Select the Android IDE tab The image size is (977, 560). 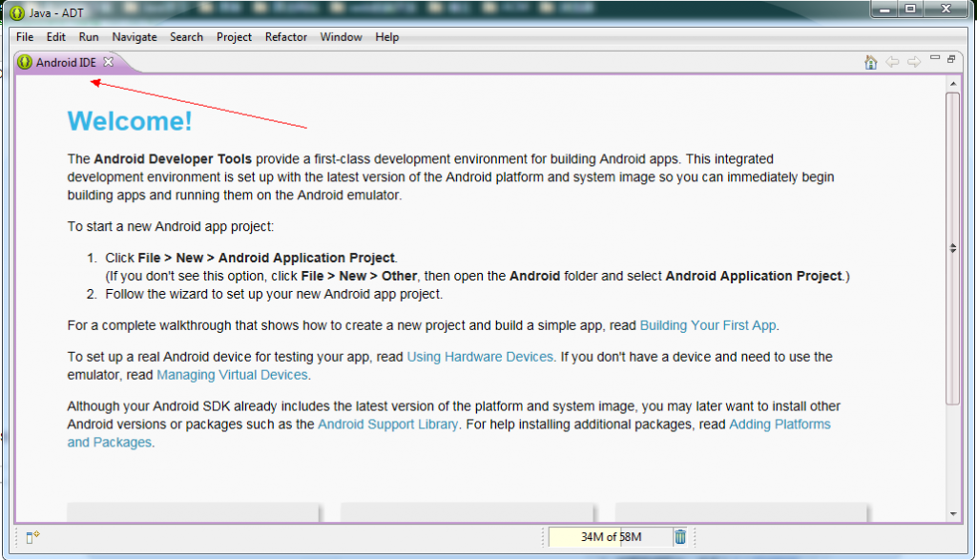(x=66, y=62)
